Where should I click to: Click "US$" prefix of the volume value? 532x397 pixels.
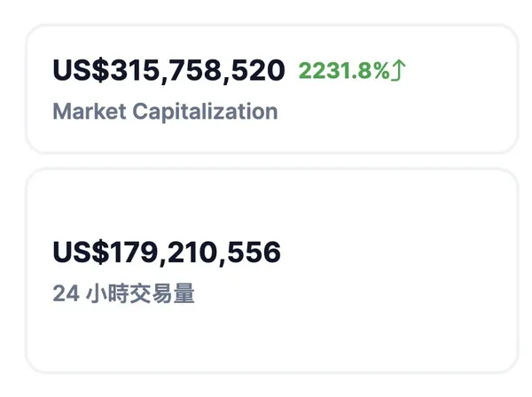(73, 253)
